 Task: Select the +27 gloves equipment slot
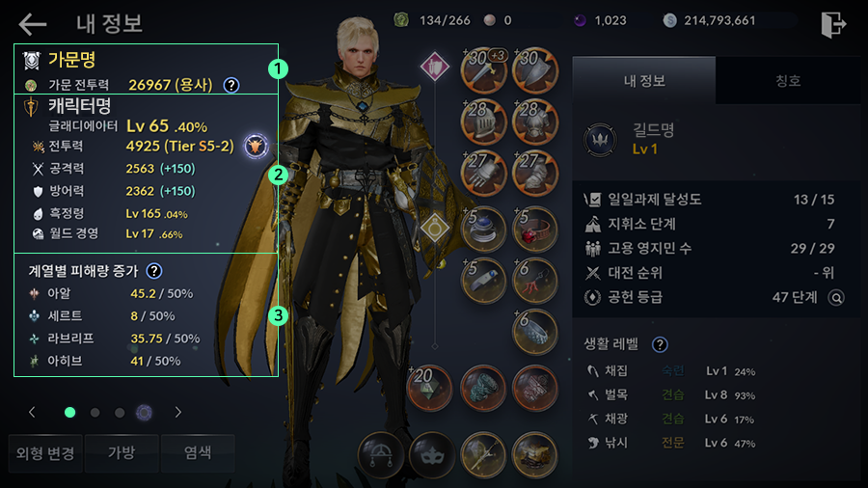(484, 174)
